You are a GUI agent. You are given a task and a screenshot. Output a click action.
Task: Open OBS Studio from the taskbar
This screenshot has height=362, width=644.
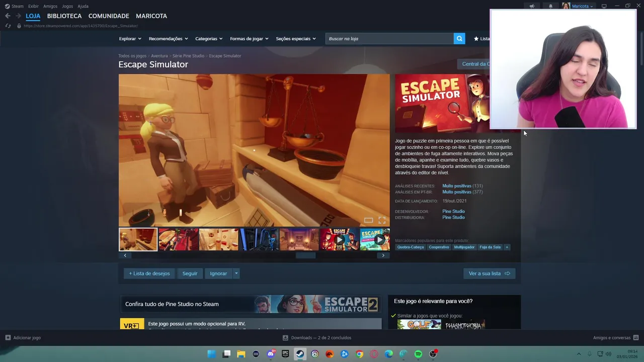click(x=433, y=354)
